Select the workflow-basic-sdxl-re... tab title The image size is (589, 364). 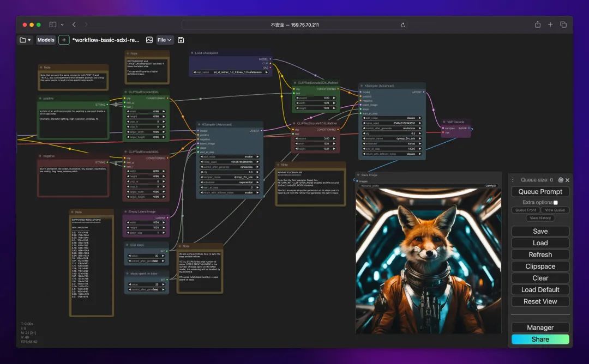pos(106,40)
